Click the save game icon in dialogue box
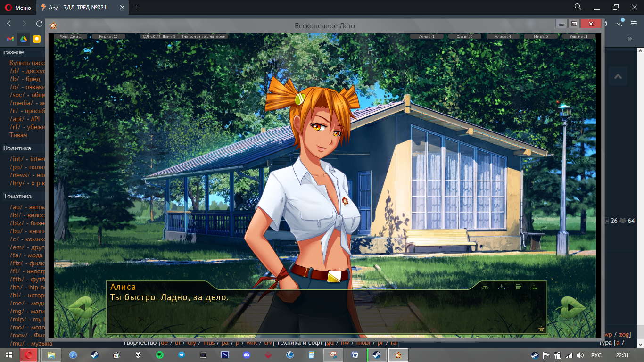Viewport: 644px width, 362px height. pos(502,287)
